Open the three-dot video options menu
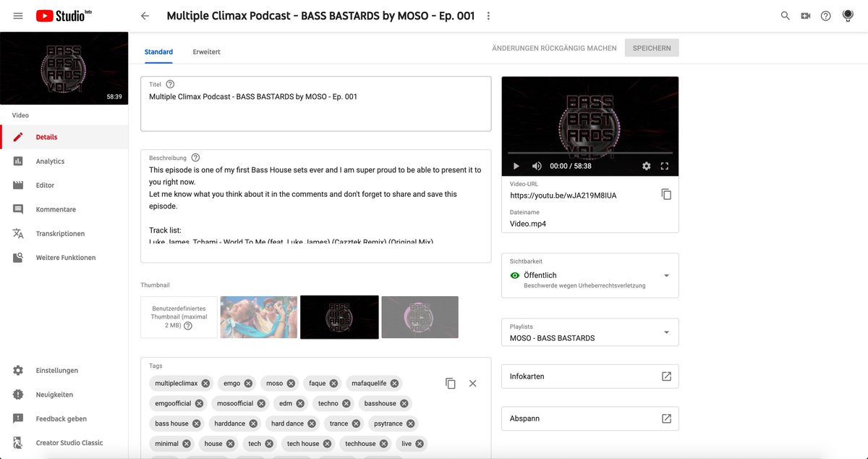Image resolution: width=868 pixels, height=459 pixels. tap(488, 16)
